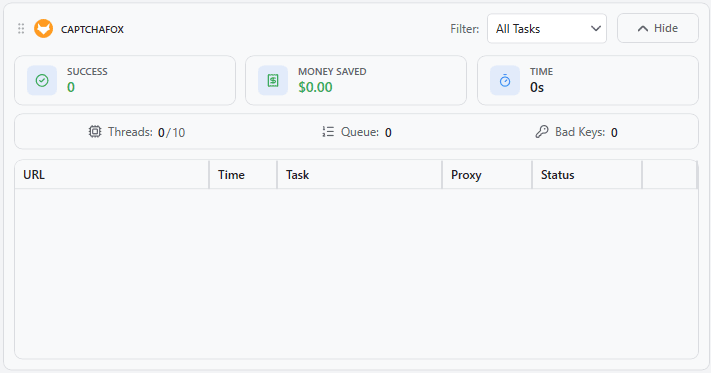Click the CaptchaFox orange fox logo
This screenshot has width=711, height=373.
pos(44,29)
